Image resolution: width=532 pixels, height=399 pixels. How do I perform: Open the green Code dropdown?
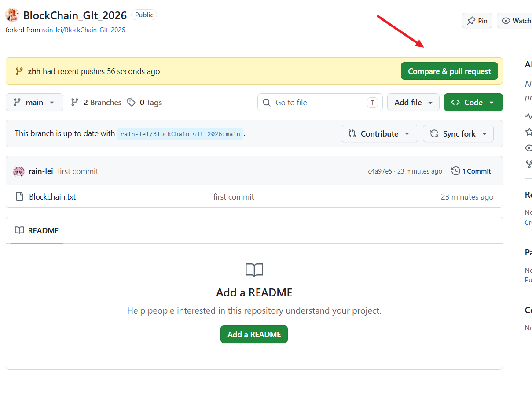click(473, 103)
